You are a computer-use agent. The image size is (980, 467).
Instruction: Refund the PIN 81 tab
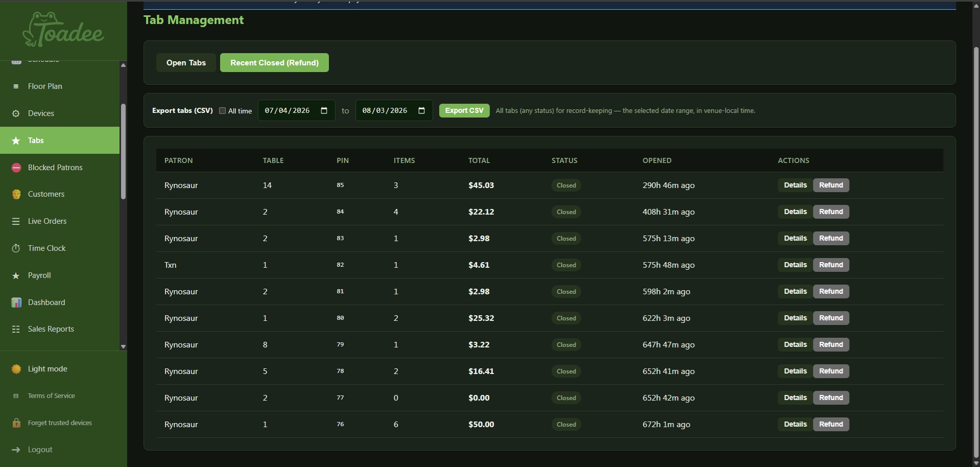[x=831, y=291]
